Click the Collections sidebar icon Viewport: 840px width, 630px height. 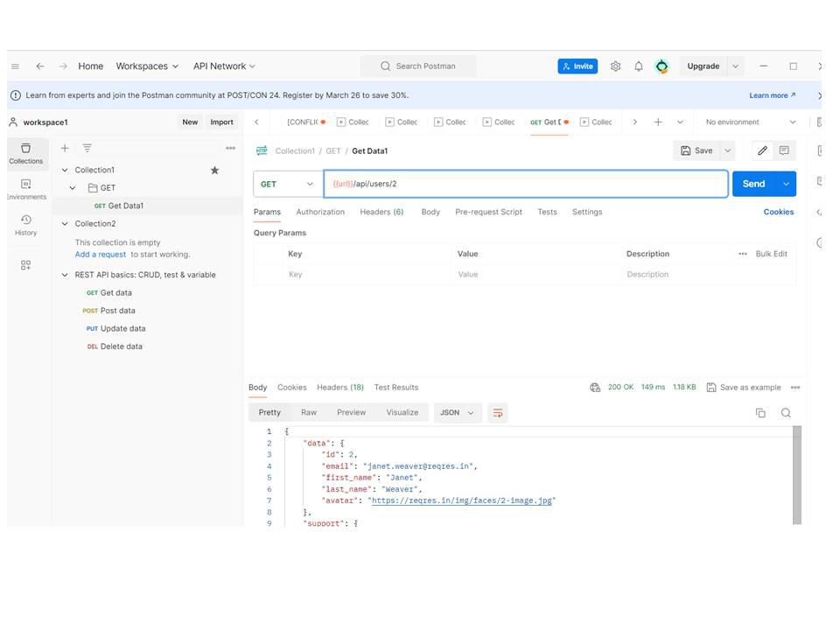(x=25, y=153)
